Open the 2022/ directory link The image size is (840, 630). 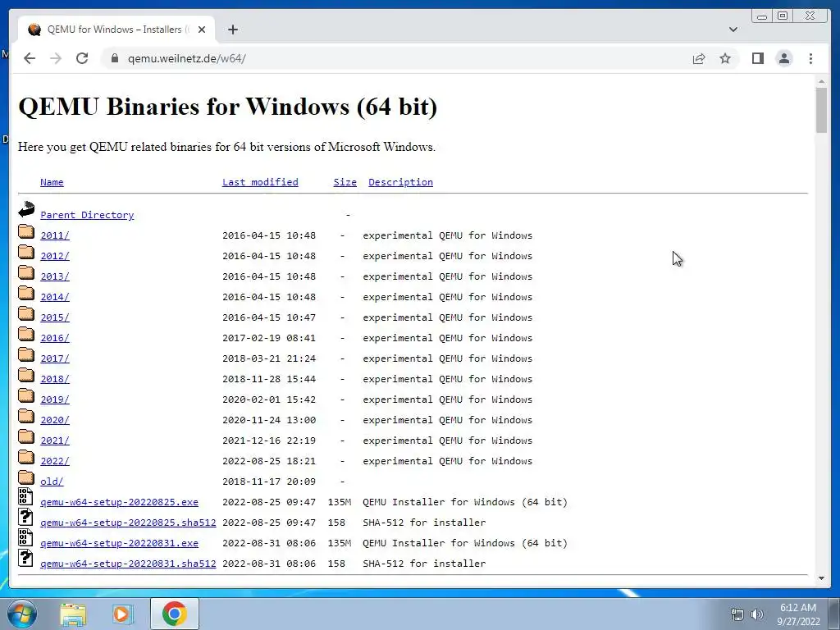tap(55, 461)
